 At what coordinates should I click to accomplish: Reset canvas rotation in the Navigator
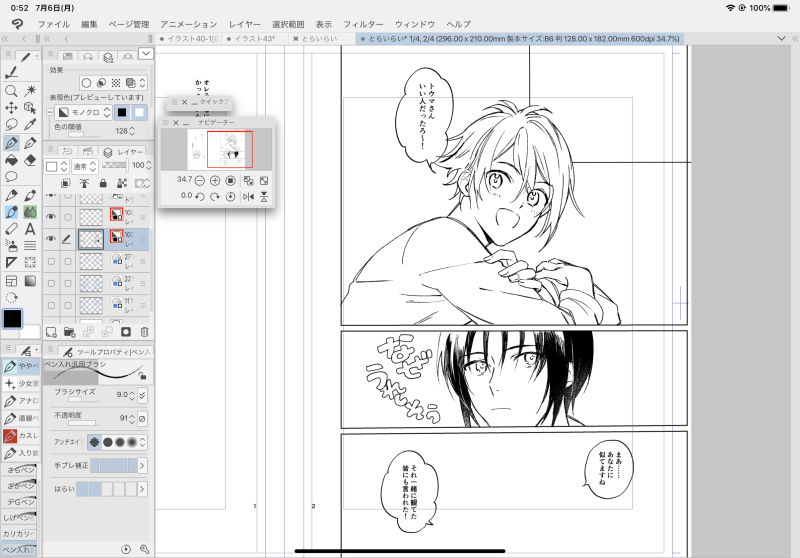230,196
